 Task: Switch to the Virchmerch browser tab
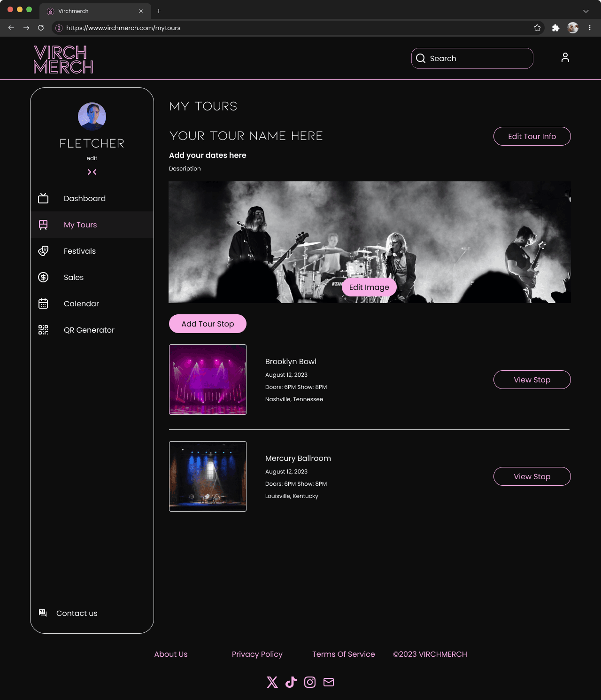click(x=95, y=11)
